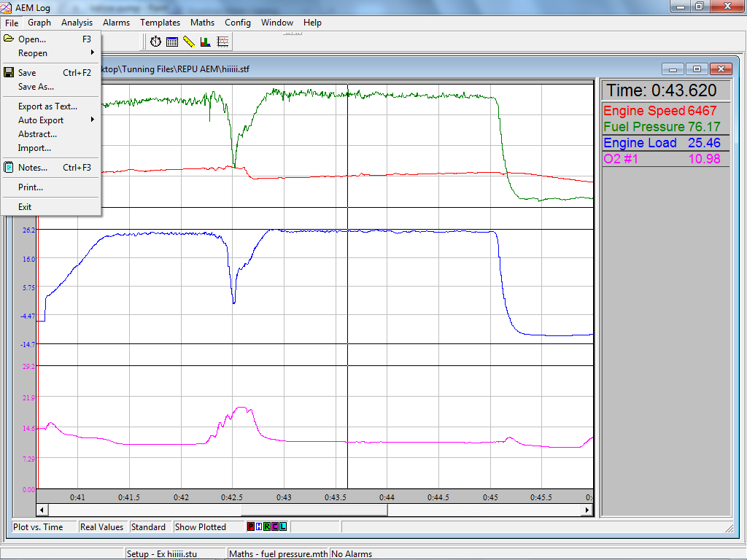This screenshot has height=560, width=747.
Task: Click the Real Values status field
Action: pos(103,526)
